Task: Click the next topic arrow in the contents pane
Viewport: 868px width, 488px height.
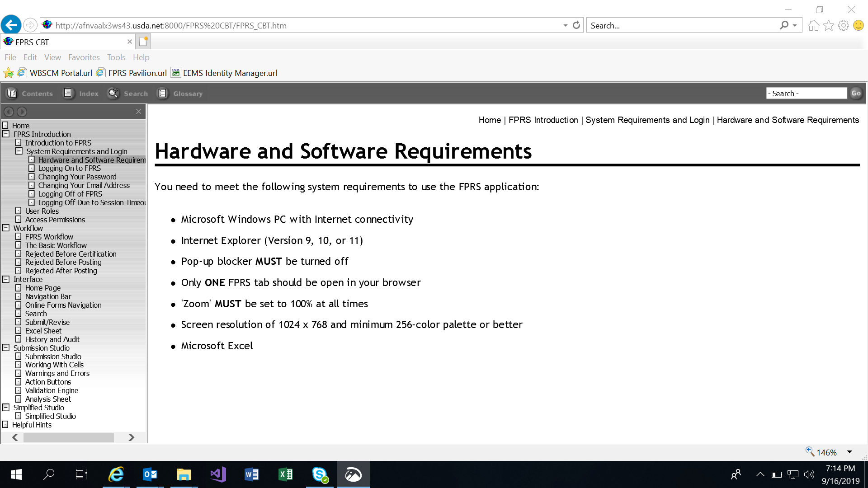Action: tap(22, 112)
